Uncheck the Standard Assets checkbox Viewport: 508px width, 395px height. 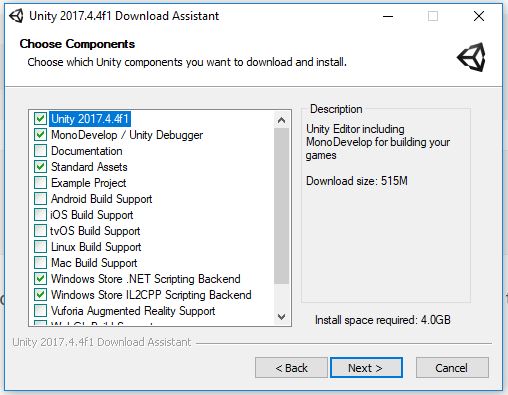tap(40, 167)
